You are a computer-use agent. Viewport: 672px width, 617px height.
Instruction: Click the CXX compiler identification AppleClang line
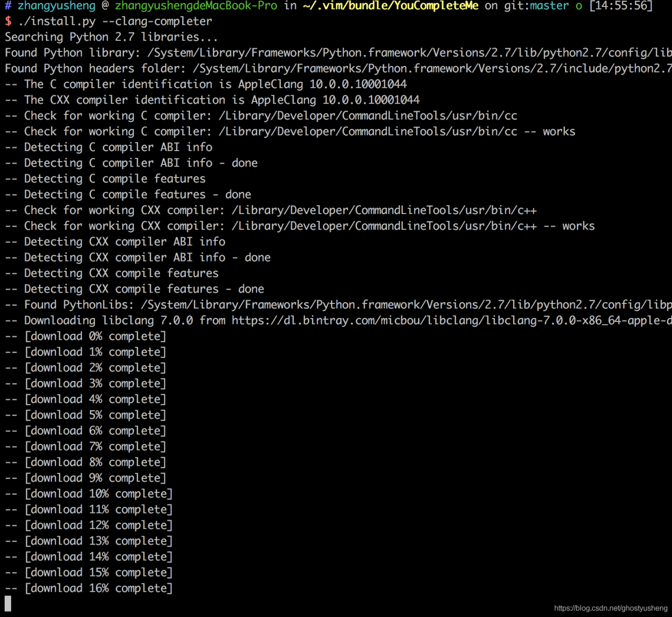(212, 100)
